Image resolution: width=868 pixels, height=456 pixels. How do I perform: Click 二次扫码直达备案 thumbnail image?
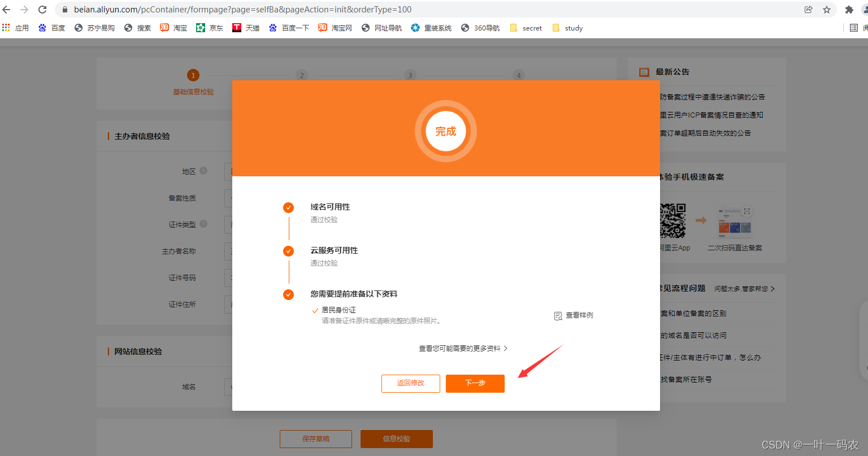pyautogui.click(x=735, y=220)
